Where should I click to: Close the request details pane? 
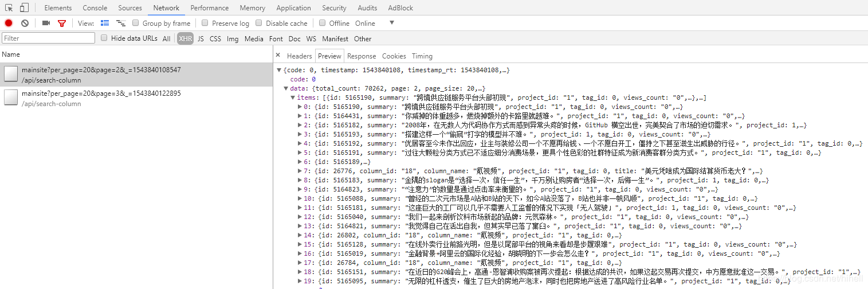pos(278,56)
